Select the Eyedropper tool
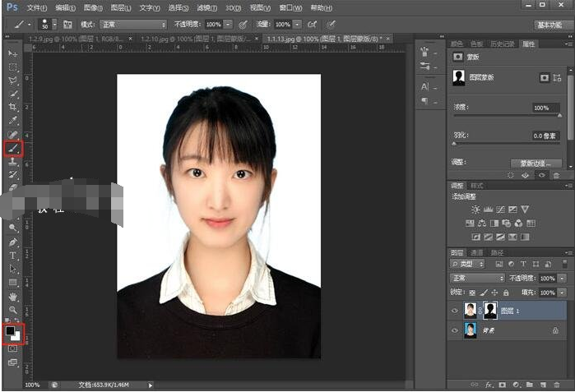This screenshot has height=392, width=575. point(13,120)
